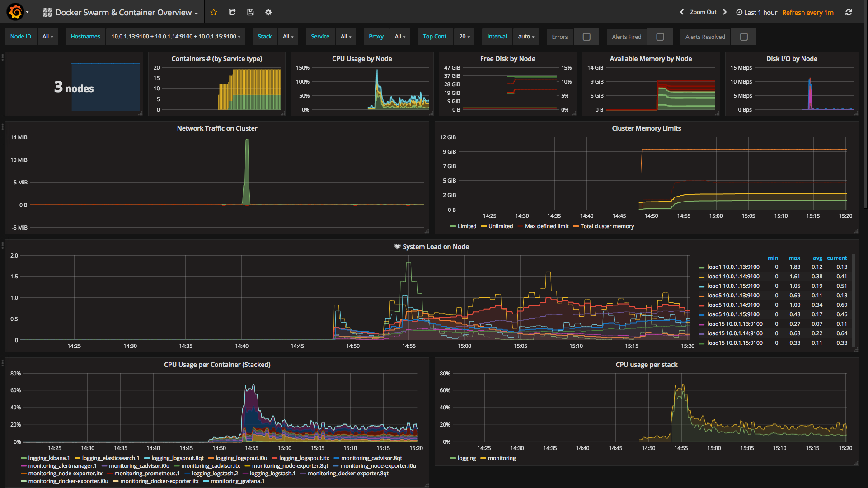The width and height of the screenshot is (868, 488).
Task: Save dashboard with the floppy disk icon
Action: coord(250,12)
